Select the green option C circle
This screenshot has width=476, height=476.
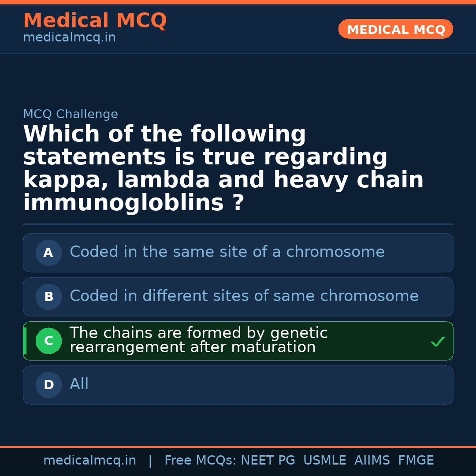pos(48,341)
